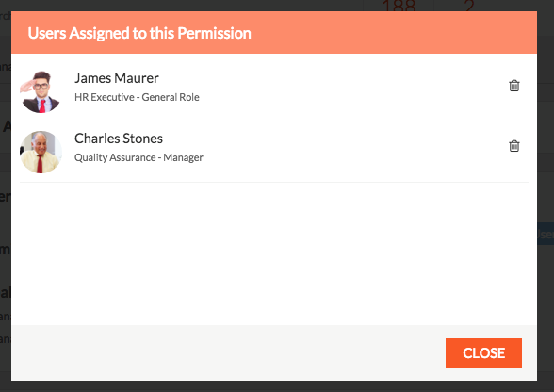Click the 'HR Executive - General Role' subtitle

click(137, 97)
